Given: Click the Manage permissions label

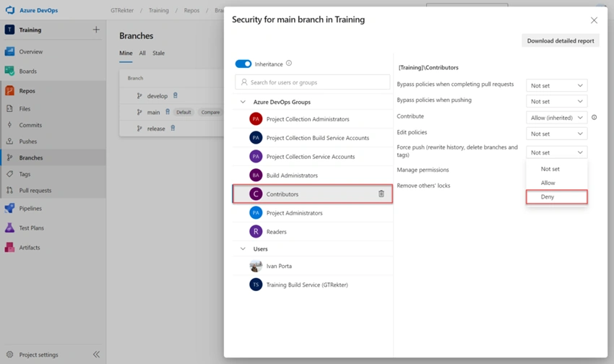Looking at the screenshot, I should pyautogui.click(x=423, y=170).
